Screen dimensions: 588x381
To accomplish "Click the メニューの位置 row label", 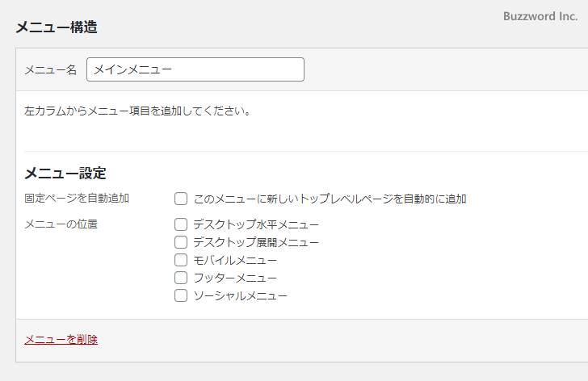I will (x=61, y=224).
